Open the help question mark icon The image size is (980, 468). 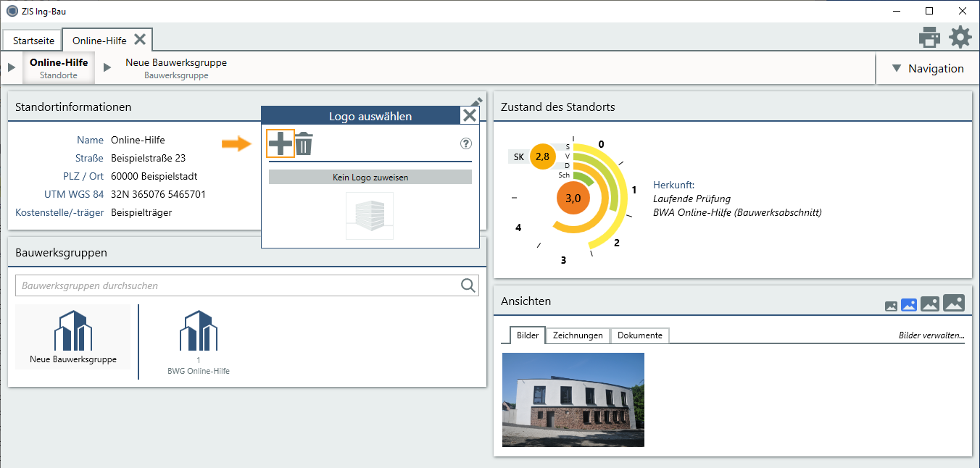point(466,143)
